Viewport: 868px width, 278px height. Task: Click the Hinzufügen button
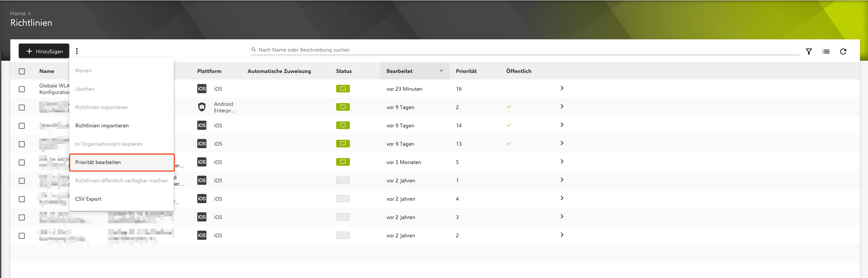click(x=44, y=51)
